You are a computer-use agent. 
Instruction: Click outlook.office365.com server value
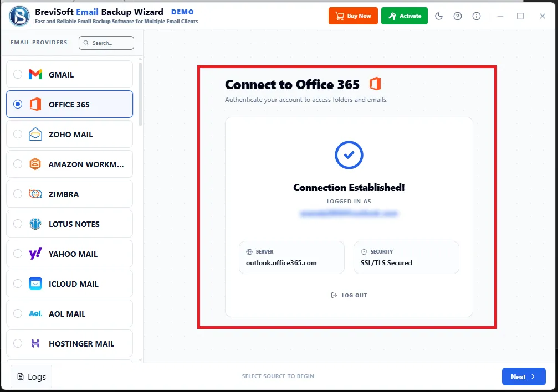(281, 263)
